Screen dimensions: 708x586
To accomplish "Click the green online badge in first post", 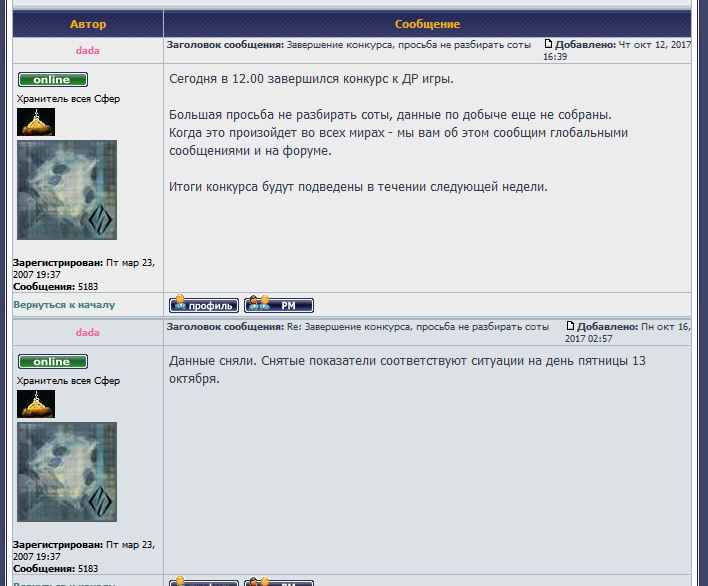I will (x=52, y=79).
